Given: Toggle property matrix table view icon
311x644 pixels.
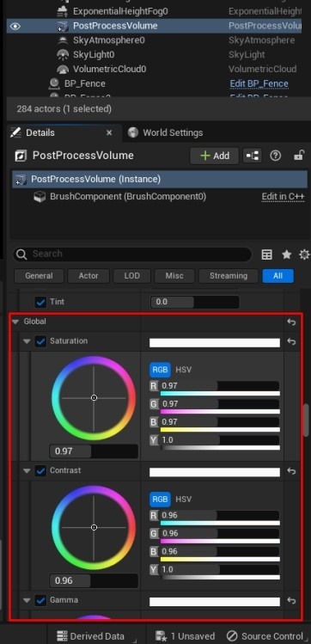Looking at the screenshot, I should pyautogui.click(x=266, y=255).
